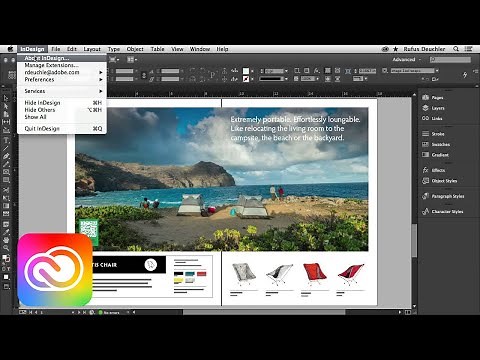Select the Pen tool

(6, 156)
